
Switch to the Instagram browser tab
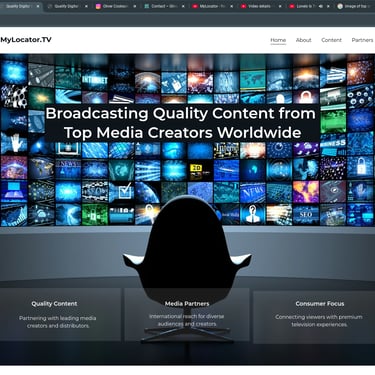pyautogui.click(x=115, y=6)
